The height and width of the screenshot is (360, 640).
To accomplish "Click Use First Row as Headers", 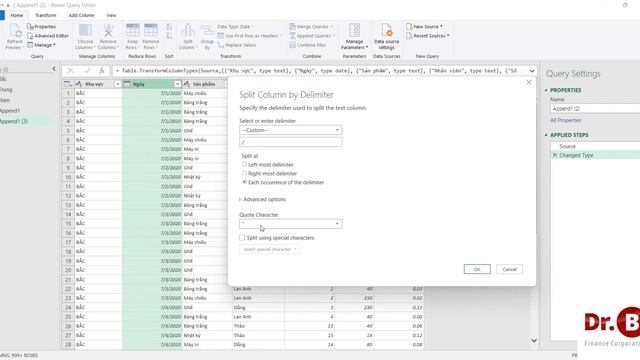I will (250, 36).
